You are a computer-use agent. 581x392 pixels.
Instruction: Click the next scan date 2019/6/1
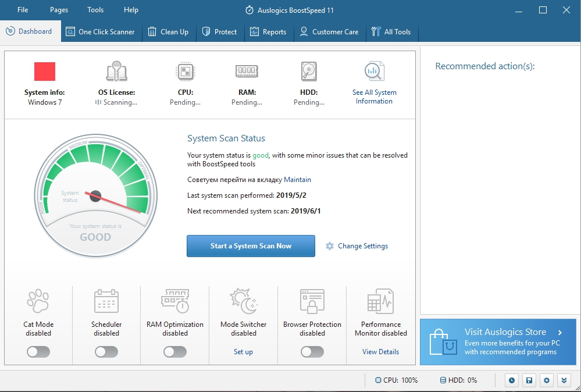click(306, 211)
